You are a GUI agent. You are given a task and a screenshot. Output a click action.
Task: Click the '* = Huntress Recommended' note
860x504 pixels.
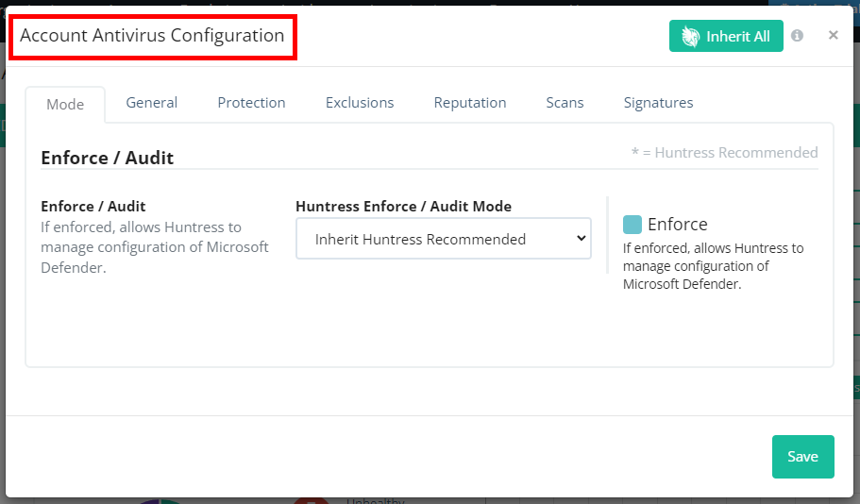[724, 153]
